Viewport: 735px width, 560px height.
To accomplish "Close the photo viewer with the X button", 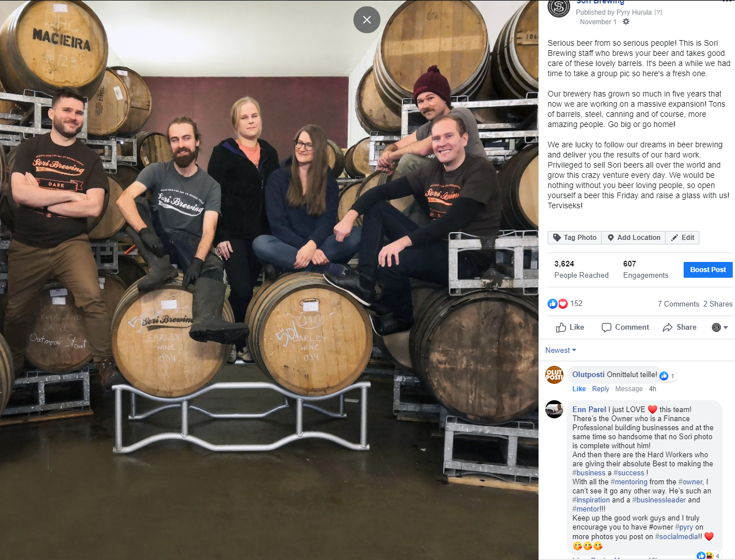I will click(x=367, y=20).
